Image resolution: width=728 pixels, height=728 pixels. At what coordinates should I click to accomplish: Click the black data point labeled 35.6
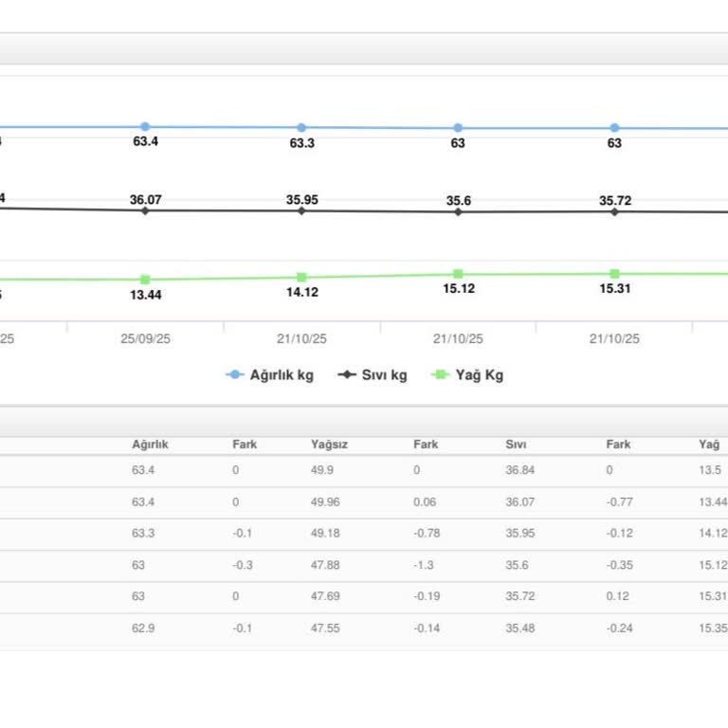click(458, 212)
